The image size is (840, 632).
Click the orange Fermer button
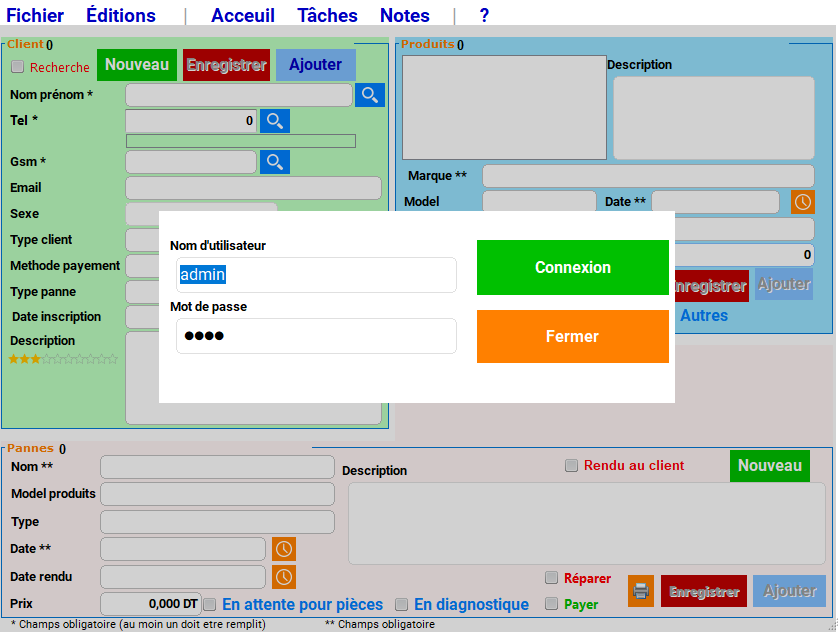[573, 336]
